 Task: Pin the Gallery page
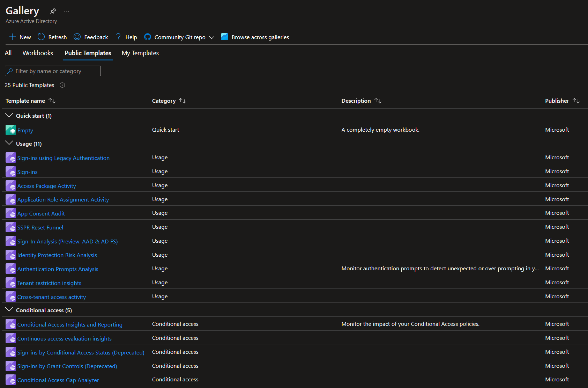click(x=53, y=11)
